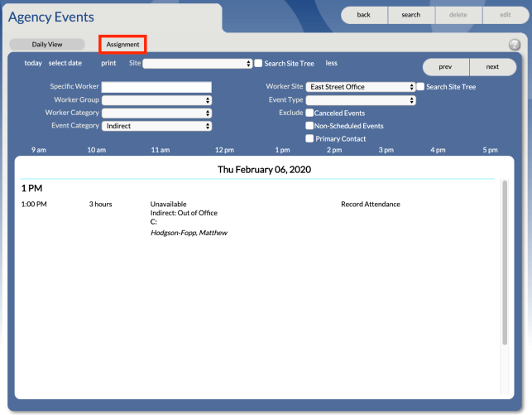Enable Primary Contact checkbox
This screenshot has height=415, width=532.
[309, 138]
